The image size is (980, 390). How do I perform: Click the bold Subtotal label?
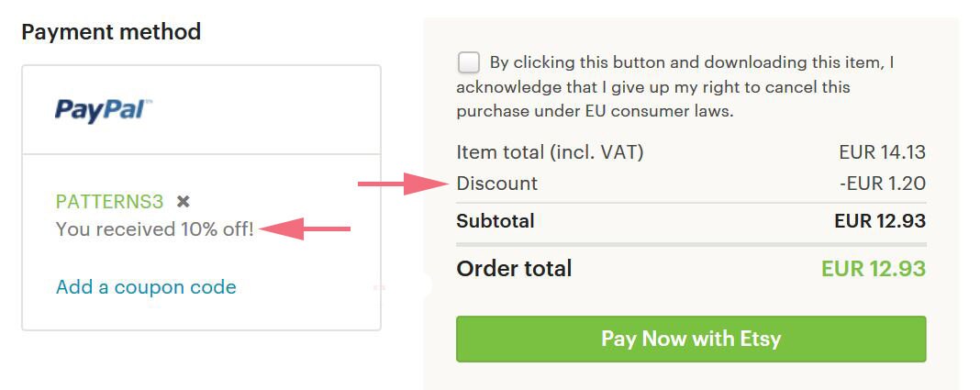(496, 220)
